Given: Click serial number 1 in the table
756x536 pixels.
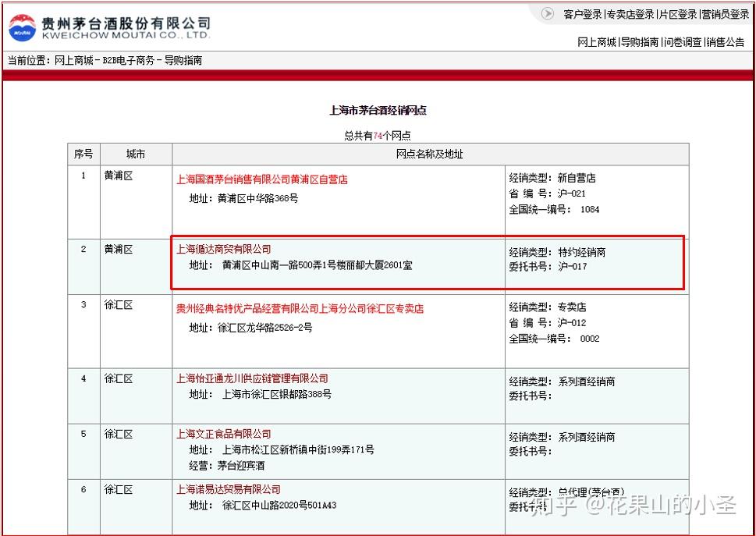Looking at the screenshot, I should (83, 176).
